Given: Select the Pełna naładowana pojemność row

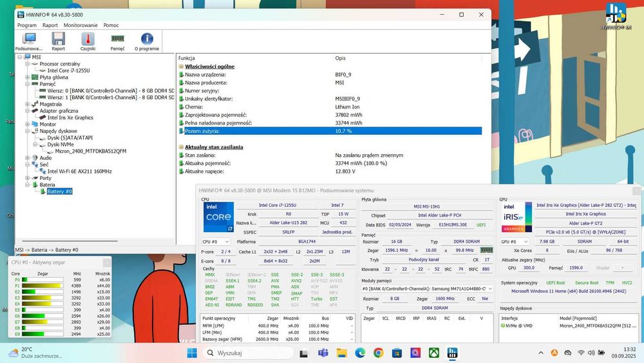Looking at the screenshot, I should click(x=330, y=123).
